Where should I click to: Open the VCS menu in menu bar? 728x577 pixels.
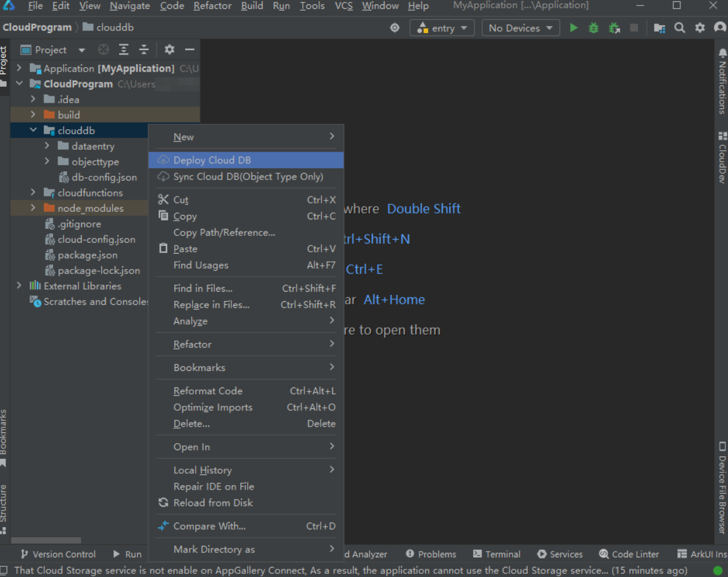pos(344,6)
